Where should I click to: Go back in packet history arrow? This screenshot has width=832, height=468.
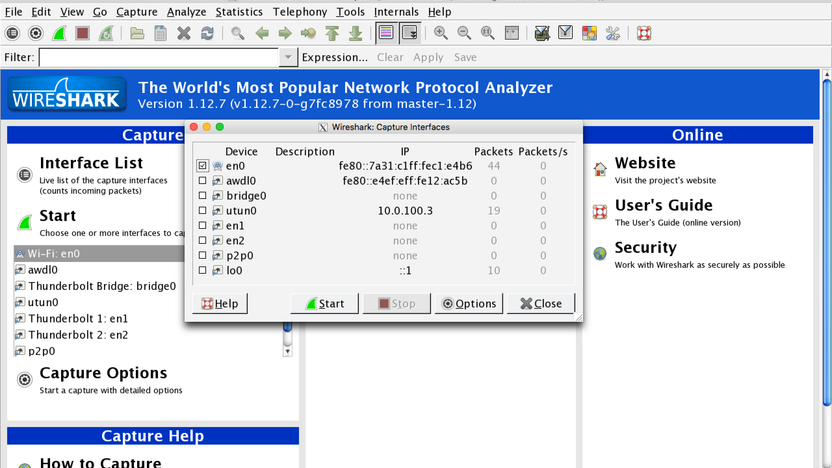(x=262, y=33)
